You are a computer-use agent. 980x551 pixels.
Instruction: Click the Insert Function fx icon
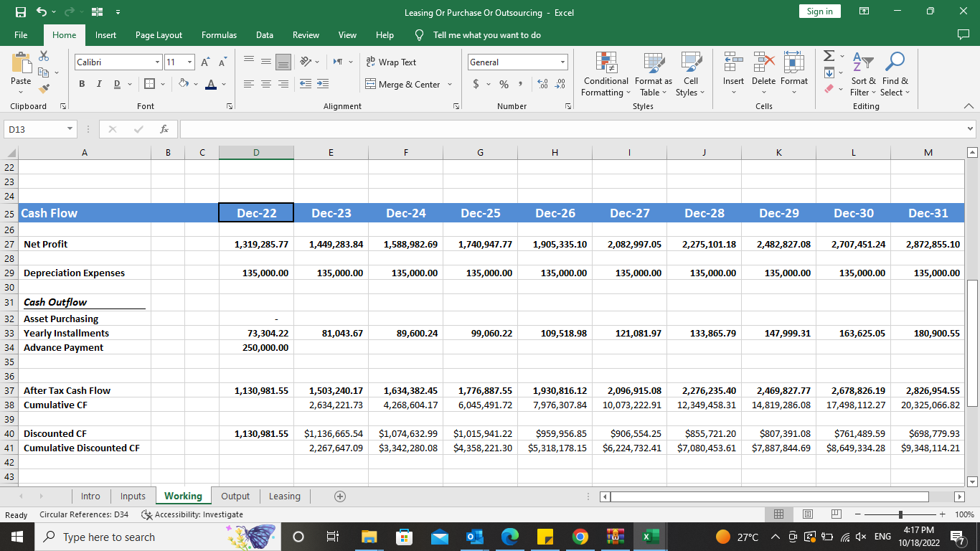pos(164,129)
